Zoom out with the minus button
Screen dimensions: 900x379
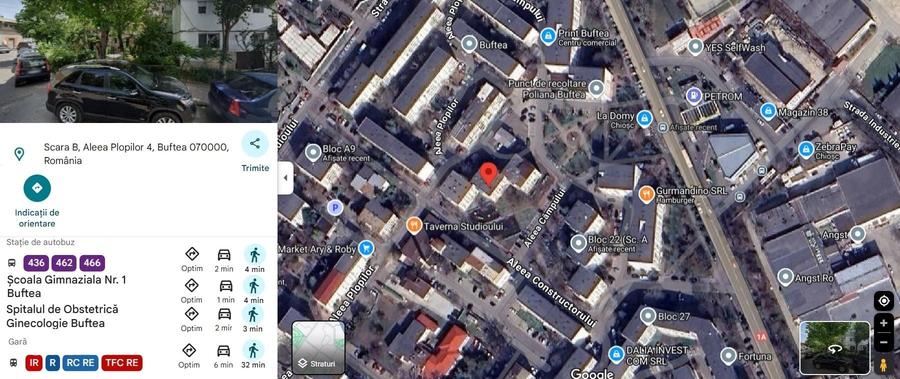pyautogui.click(x=883, y=343)
